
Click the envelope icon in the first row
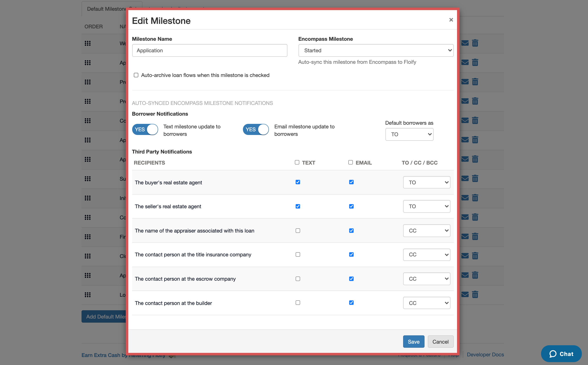coord(465,43)
